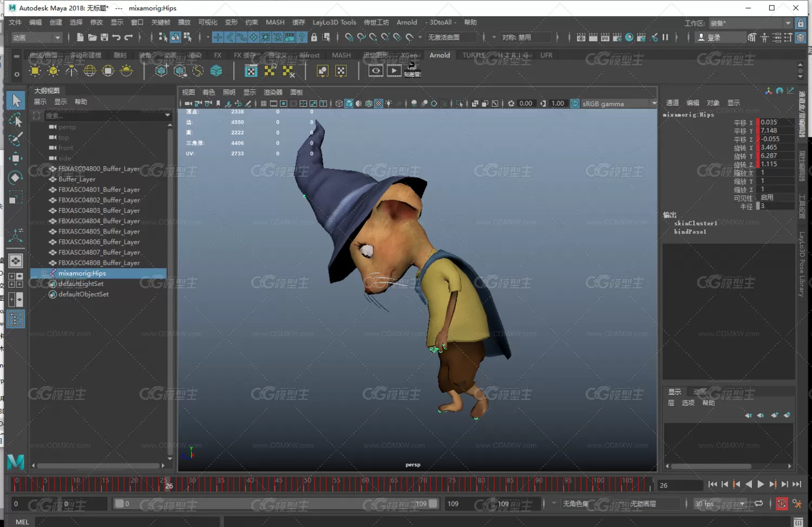This screenshot has height=527, width=812.
Task: Click the current frame field showing 26
Action: [679, 485]
